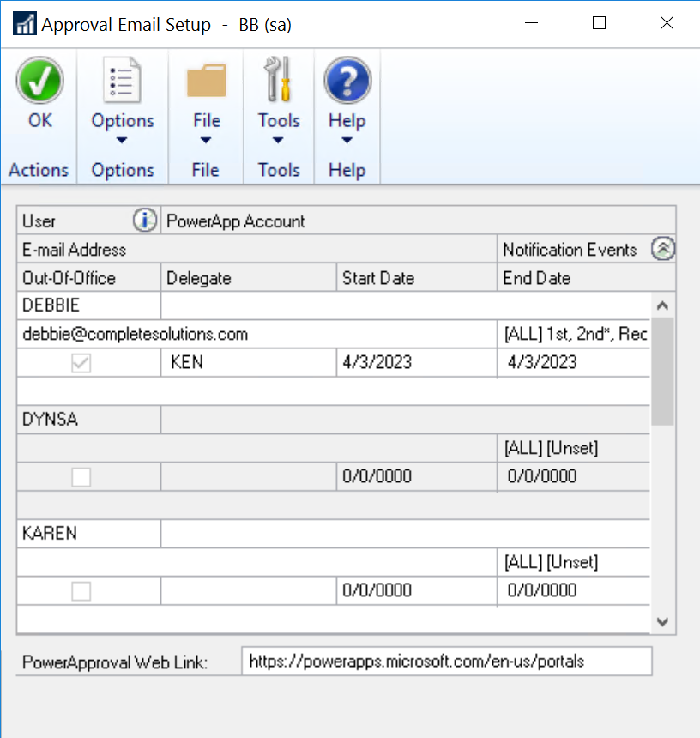Viewport: 700px width, 738px height.
Task: Maximize the Approval Email Setup window
Action: click(599, 22)
